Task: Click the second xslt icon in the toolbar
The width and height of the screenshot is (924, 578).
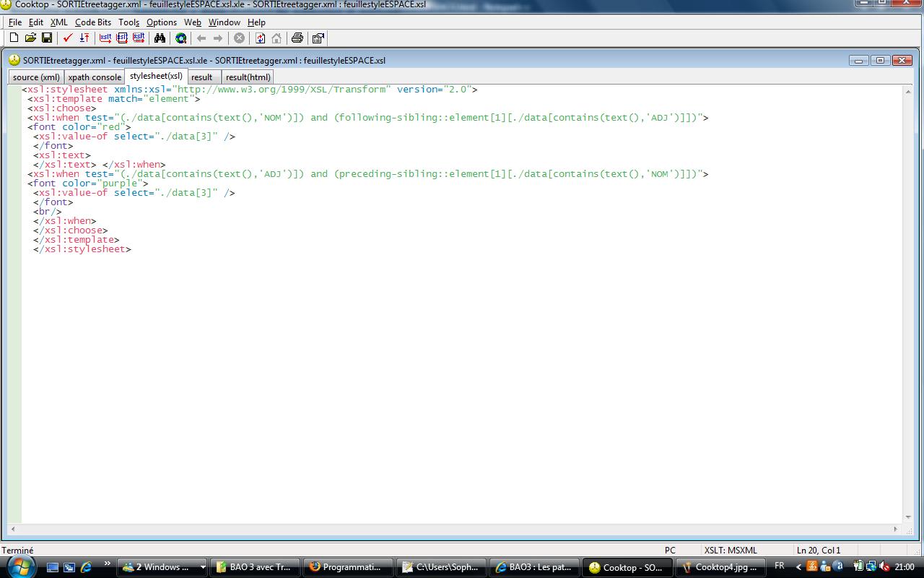Action: [122, 38]
